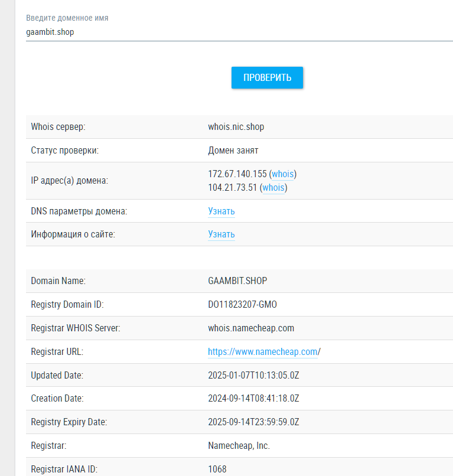Click Updated Date value 2025-01-07T10:13:05.0Z

click(x=253, y=375)
